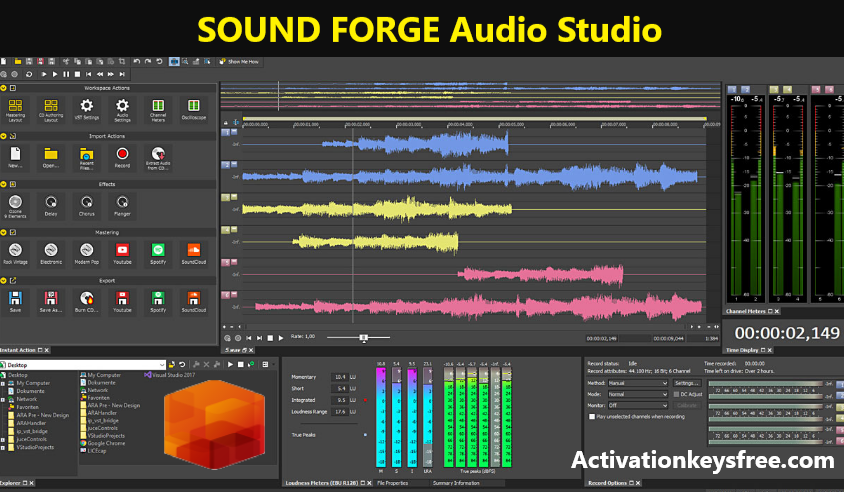Open the Explorer Desktop path dropdown

pyautogui.click(x=161, y=364)
